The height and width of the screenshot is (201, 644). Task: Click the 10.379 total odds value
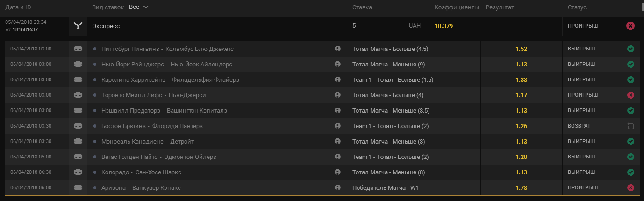pos(444,26)
